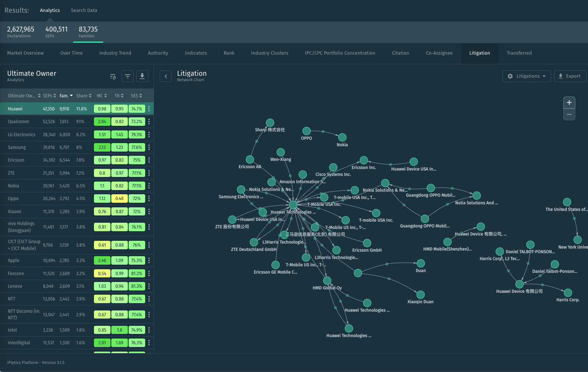588x372 pixels.
Task: Select the Huawei row in the table
Action: tap(77, 109)
